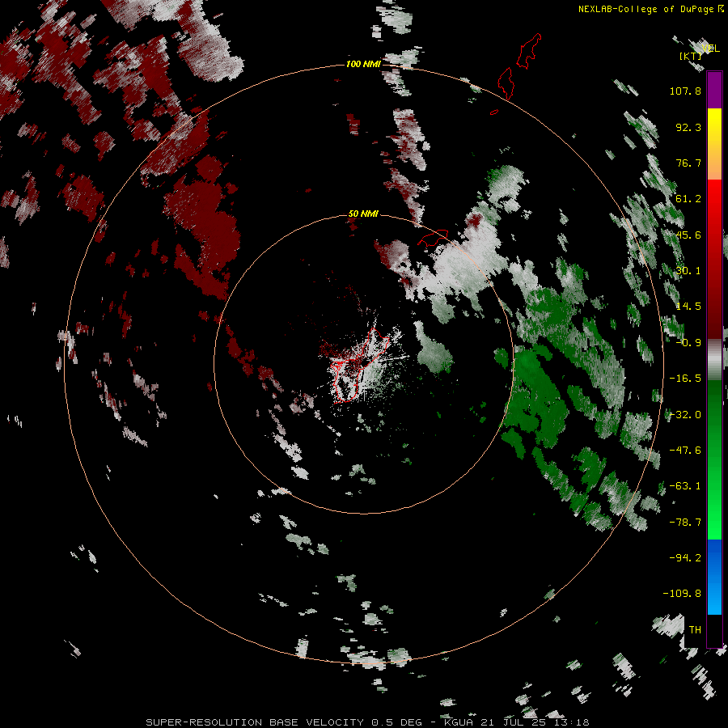Select the 61.2 velocity scale value

click(688, 199)
